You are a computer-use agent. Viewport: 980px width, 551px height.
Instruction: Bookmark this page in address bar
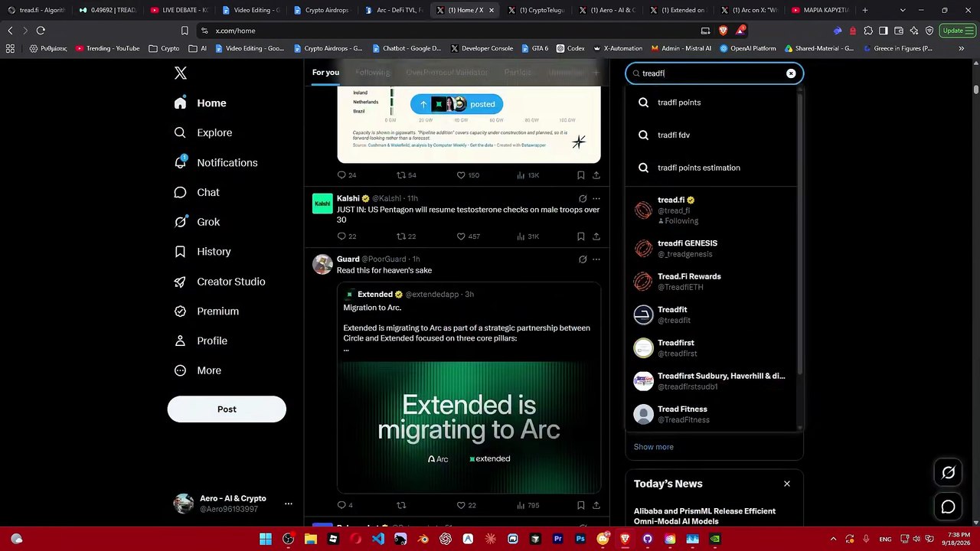point(185,31)
